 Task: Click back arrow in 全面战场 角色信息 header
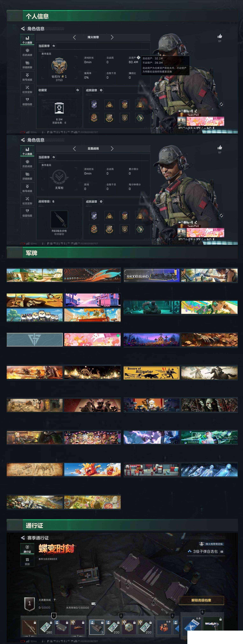coord(23,140)
